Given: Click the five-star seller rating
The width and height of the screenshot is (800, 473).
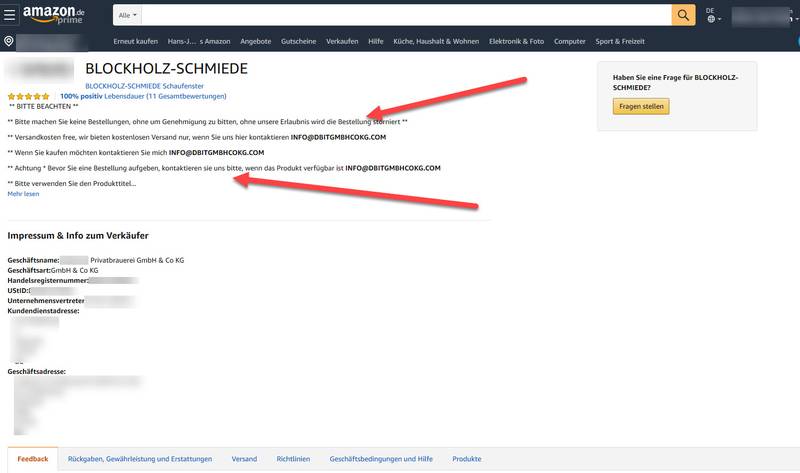Looking at the screenshot, I should pos(29,96).
